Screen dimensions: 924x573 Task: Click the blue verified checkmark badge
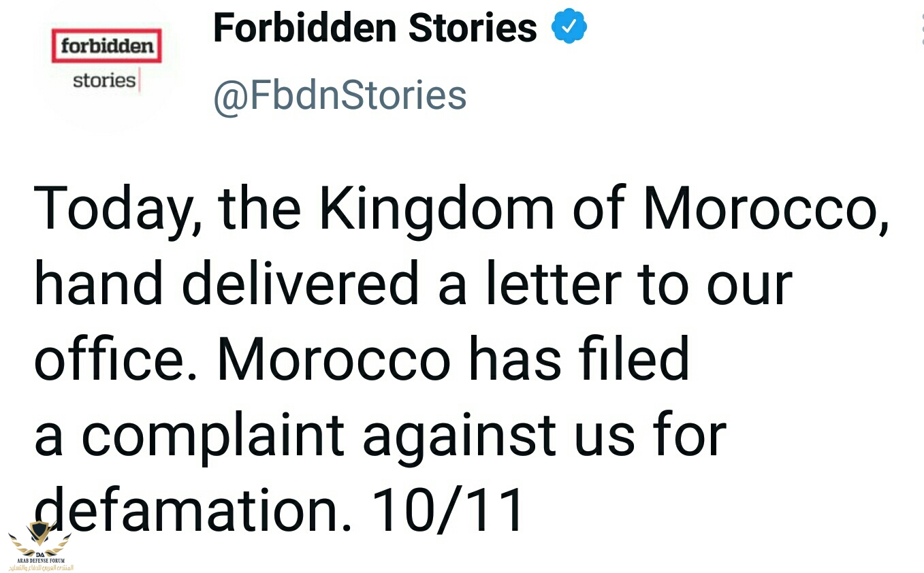coord(569,27)
